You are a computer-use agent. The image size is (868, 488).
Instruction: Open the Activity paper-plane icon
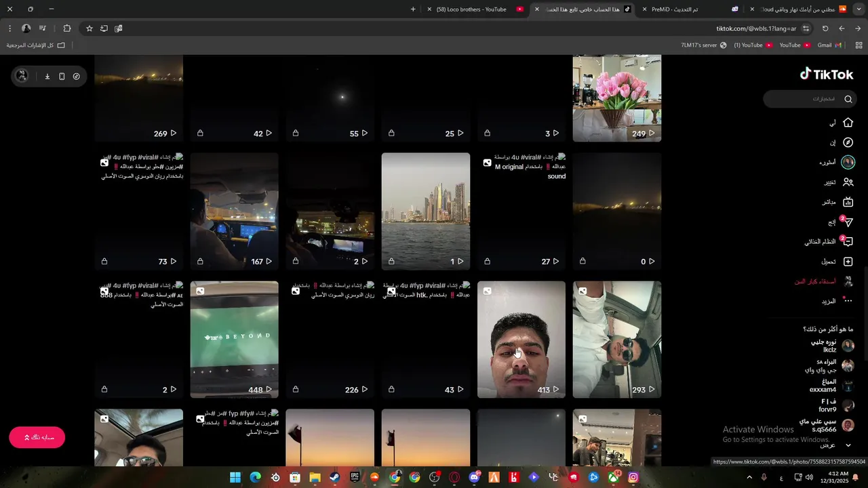coord(848,222)
